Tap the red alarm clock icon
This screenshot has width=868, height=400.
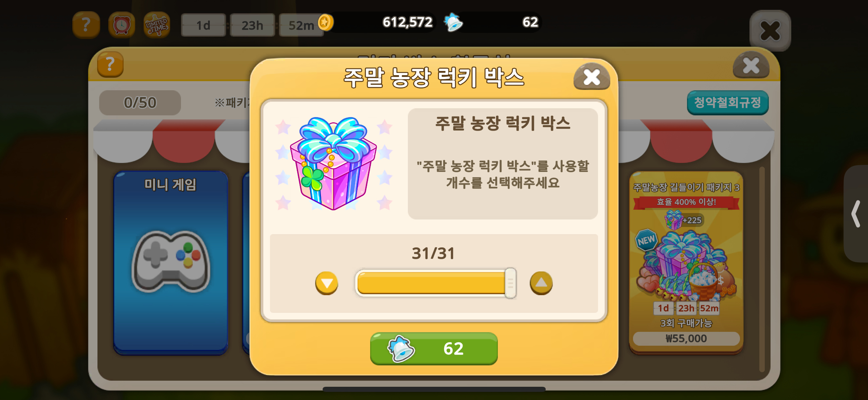pyautogui.click(x=122, y=25)
